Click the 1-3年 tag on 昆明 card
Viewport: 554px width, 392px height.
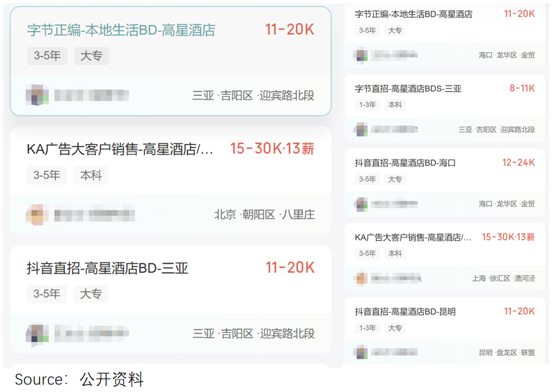367,328
